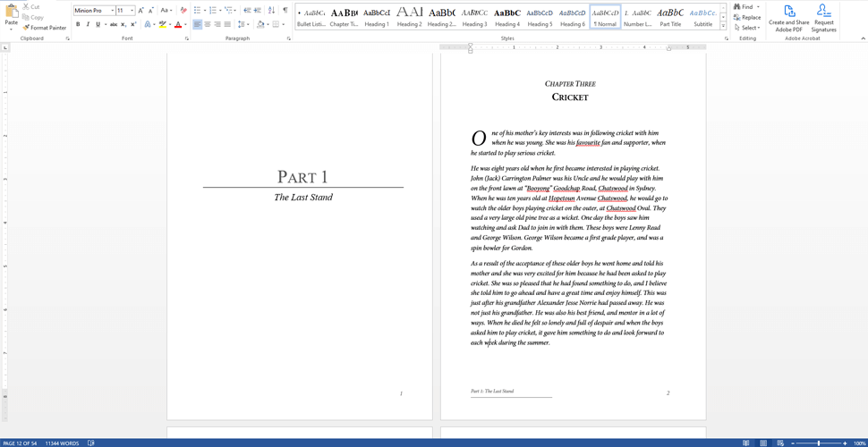The width and height of the screenshot is (868, 447).
Task: Decrease font size with Shrink Font
Action: [x=150, y=10]
